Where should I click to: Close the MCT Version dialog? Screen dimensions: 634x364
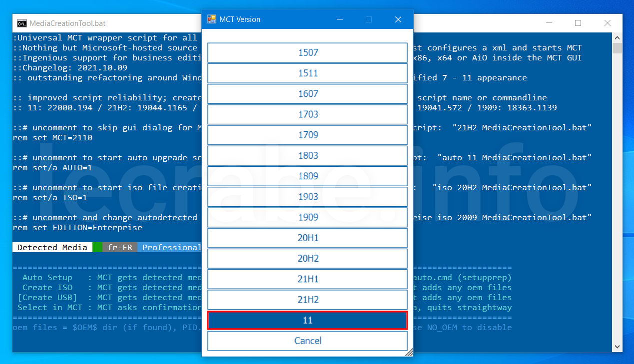point(398,19)
